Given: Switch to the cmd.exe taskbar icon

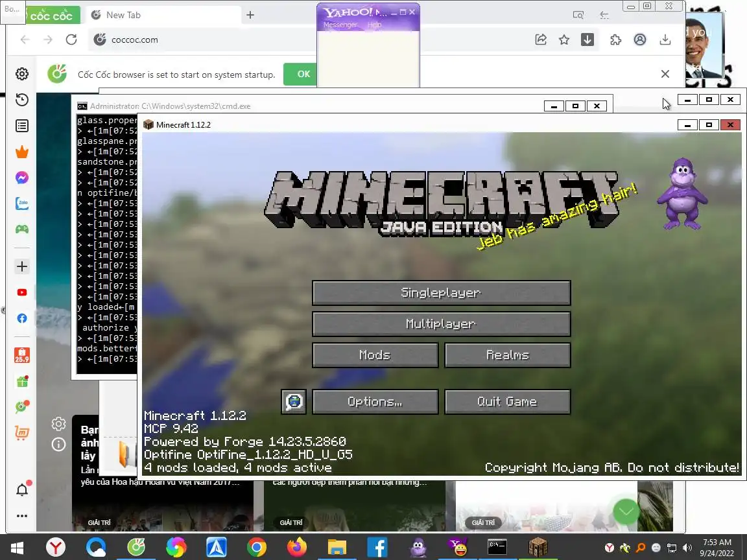Looking at the screenshot, I should coord(497,547).
